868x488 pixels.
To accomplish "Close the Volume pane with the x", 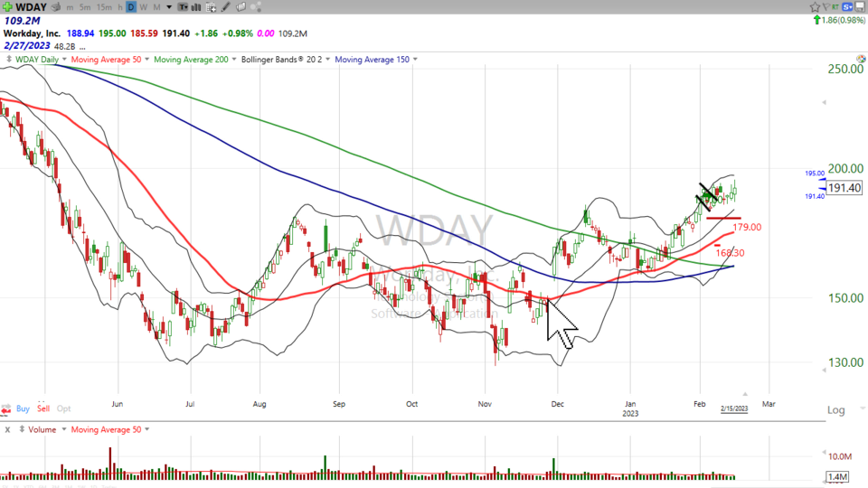I will pyautogui.click(x=8, y=429).
